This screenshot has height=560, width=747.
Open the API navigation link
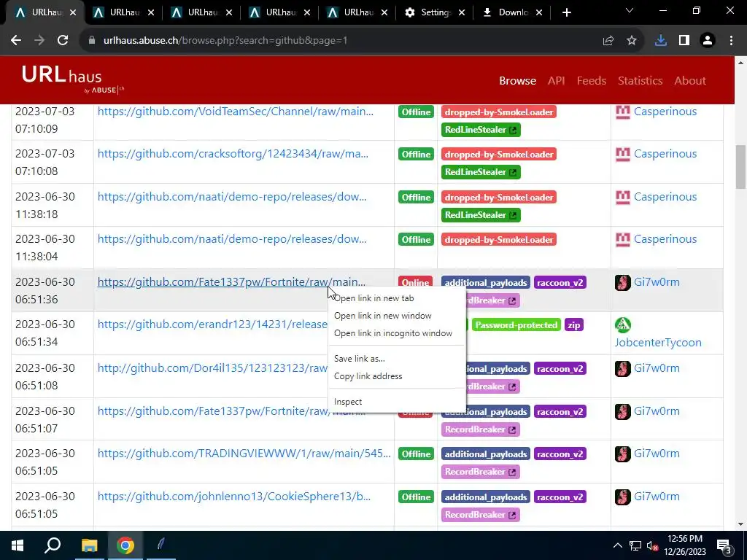[556, 80]
